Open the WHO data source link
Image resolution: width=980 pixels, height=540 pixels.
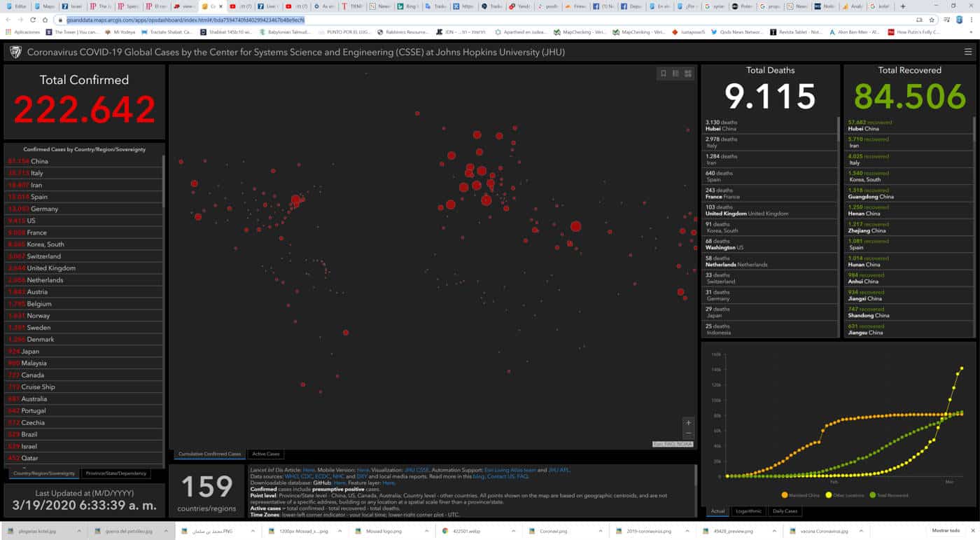(x=291, y=476)
